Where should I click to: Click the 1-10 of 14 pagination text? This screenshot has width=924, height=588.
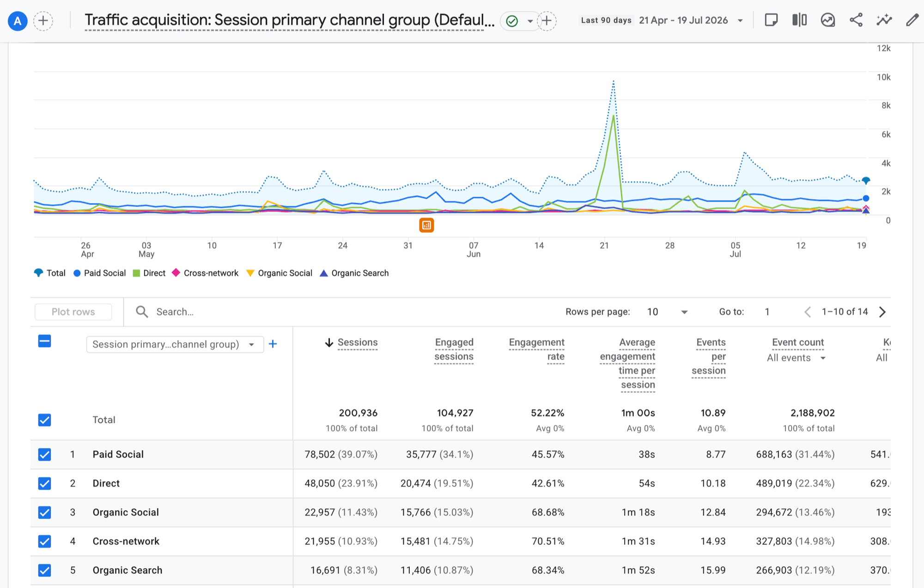845,312
